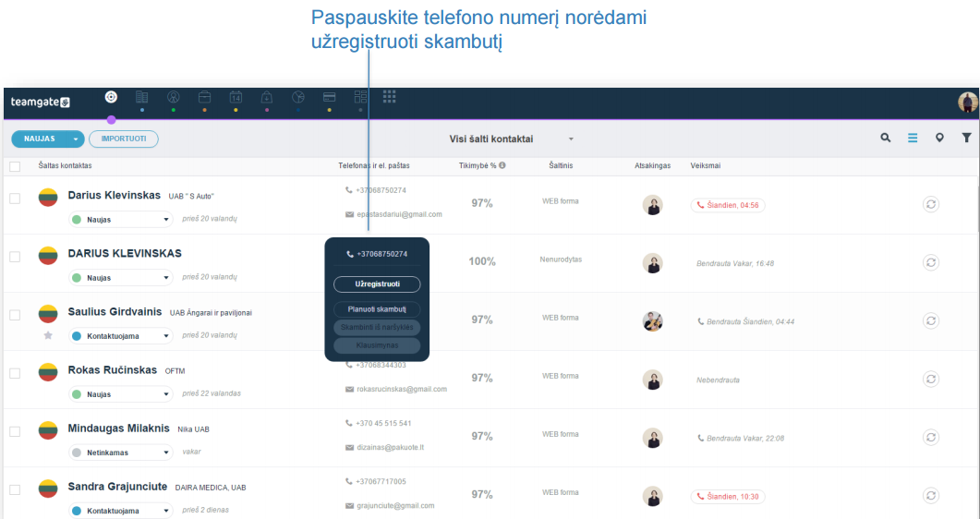Open the companies building icon in navigation

coord(142,97)
